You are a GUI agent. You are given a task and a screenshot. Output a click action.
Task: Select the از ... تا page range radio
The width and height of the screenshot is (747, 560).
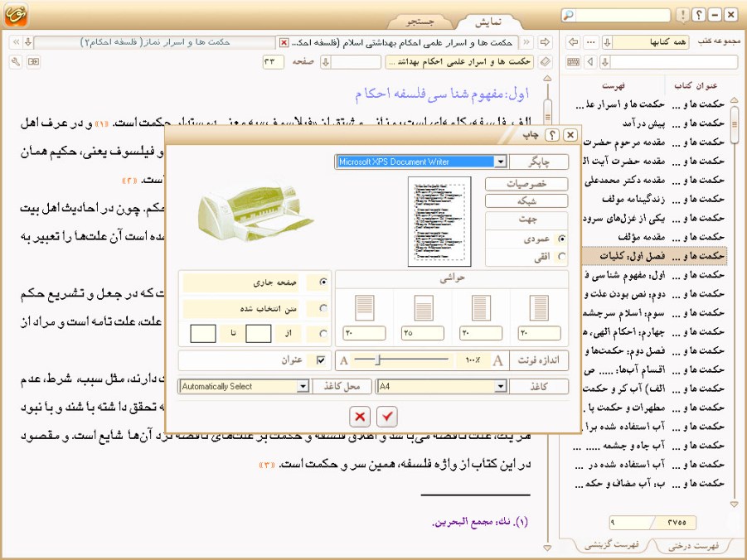point(323,334)
